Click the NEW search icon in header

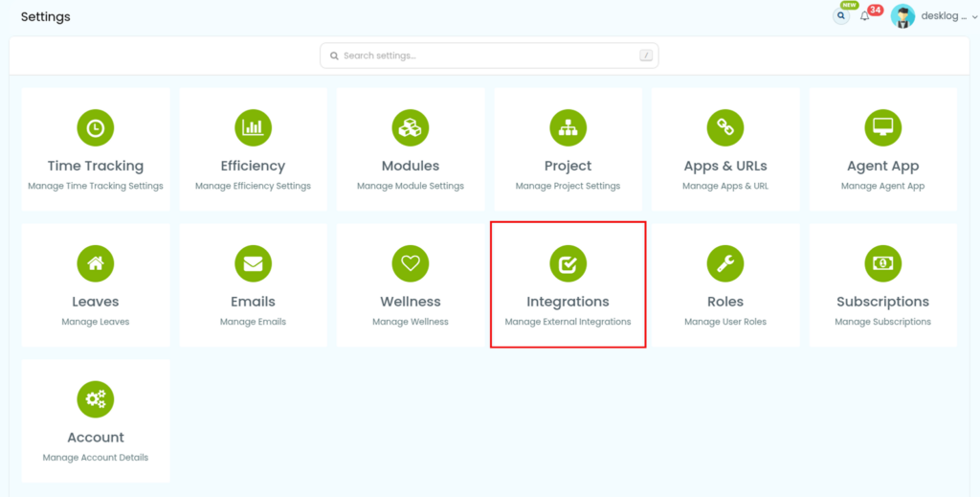(841, 16)
